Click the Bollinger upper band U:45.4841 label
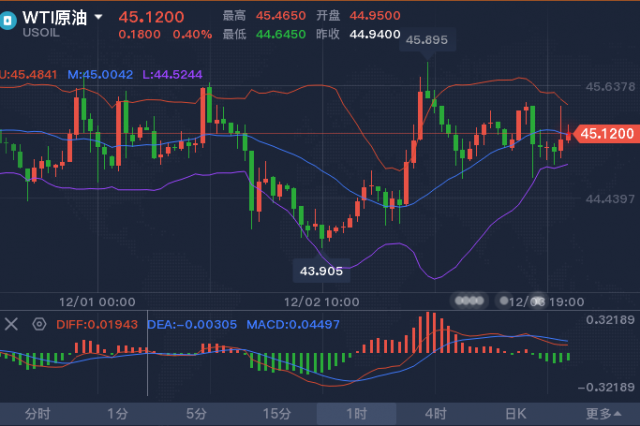The width and height of the screenshot is (640, 426). coord(28,75)
